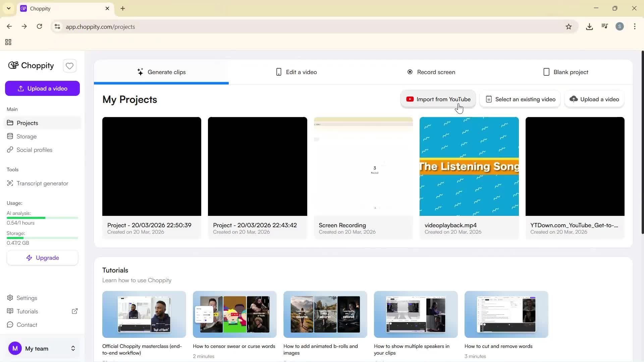Click the Upgrade button
Viewport: 644px width, 362px height.
42,257
